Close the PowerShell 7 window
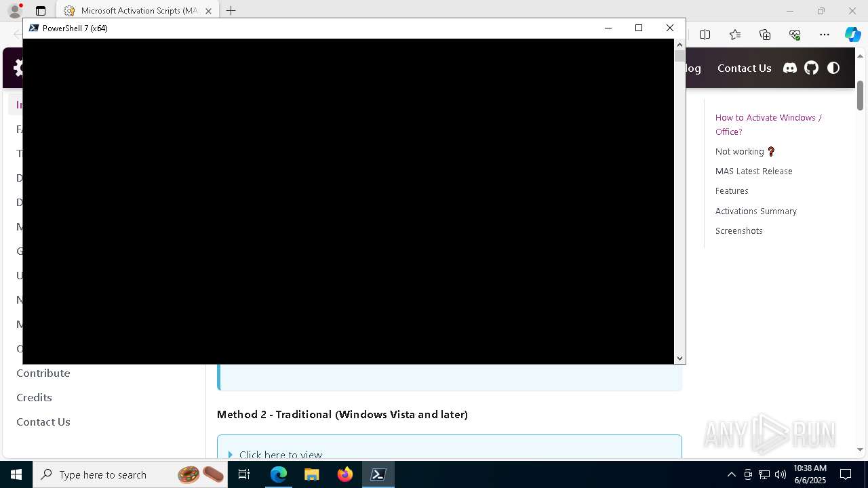This screenshot has height=488, width=868. pos(670,28)
